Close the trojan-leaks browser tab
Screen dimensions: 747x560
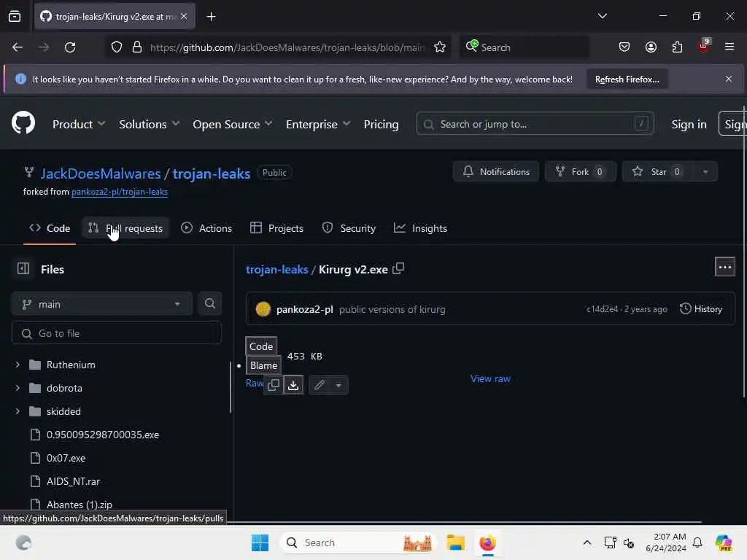[184, 17]
